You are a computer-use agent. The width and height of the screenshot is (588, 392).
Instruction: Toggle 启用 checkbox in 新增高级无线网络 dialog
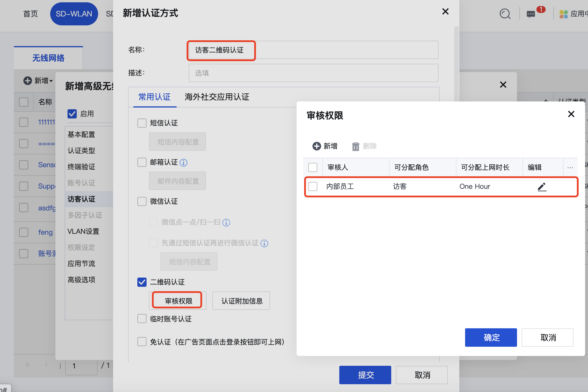click(72, 114)
